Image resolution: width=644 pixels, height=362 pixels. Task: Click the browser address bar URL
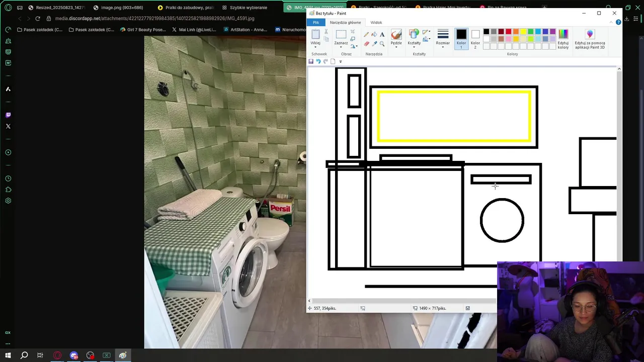(154, 19)
